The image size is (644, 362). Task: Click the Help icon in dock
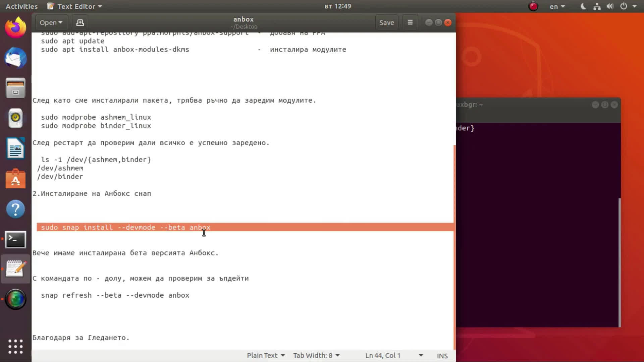click(15, 209)
